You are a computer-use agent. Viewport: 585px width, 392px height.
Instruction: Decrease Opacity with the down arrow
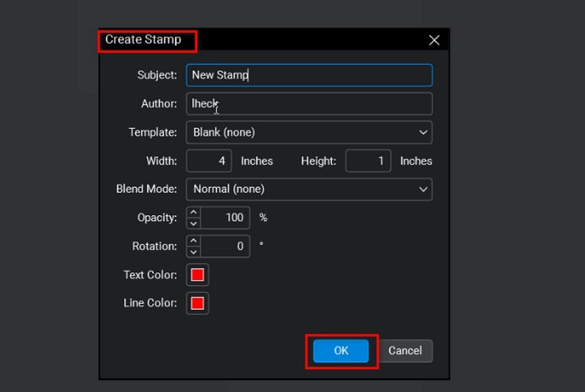click(193, 223)
